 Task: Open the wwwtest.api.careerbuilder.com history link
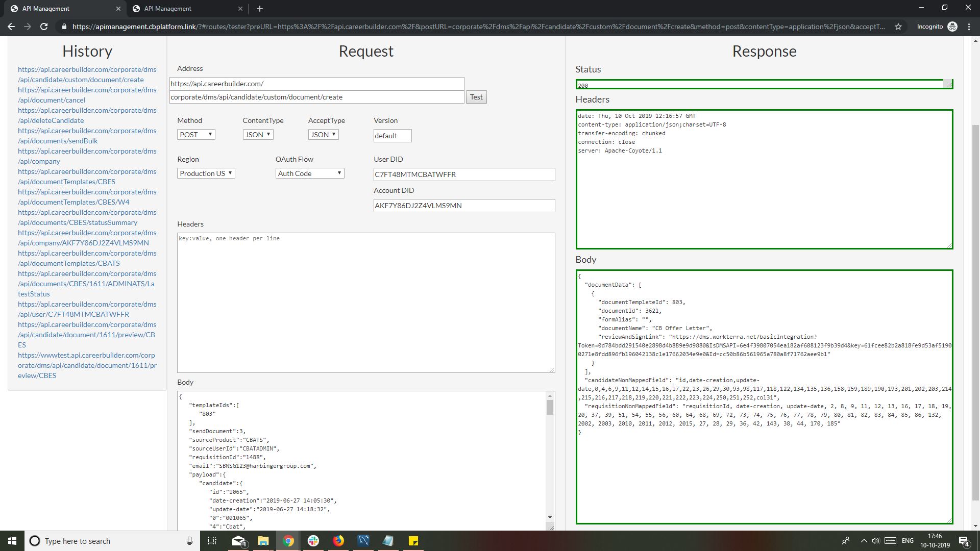point(87,365)
